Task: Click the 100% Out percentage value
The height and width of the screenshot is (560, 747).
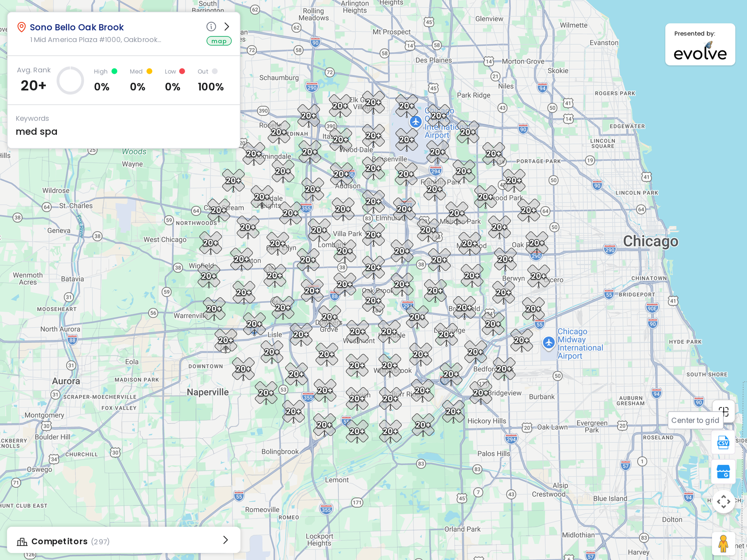Action: [x=211, y=87]
